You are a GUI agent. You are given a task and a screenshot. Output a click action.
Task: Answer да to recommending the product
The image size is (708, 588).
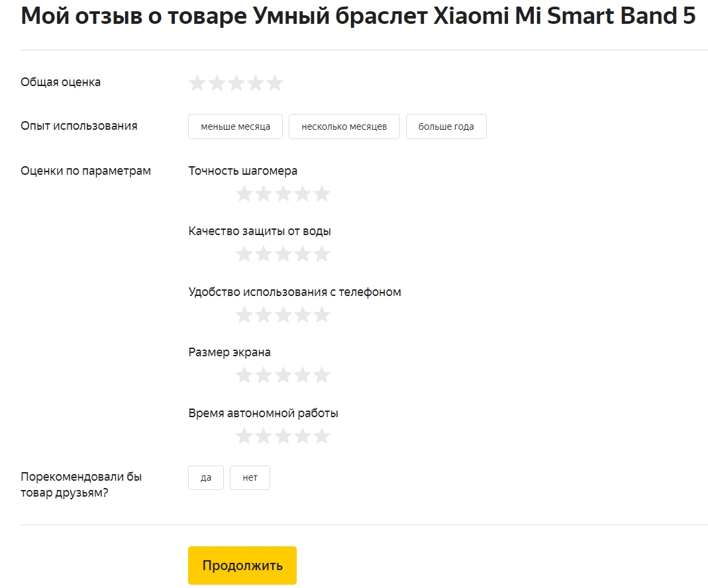pyautogui.click(x=205, y=477)
